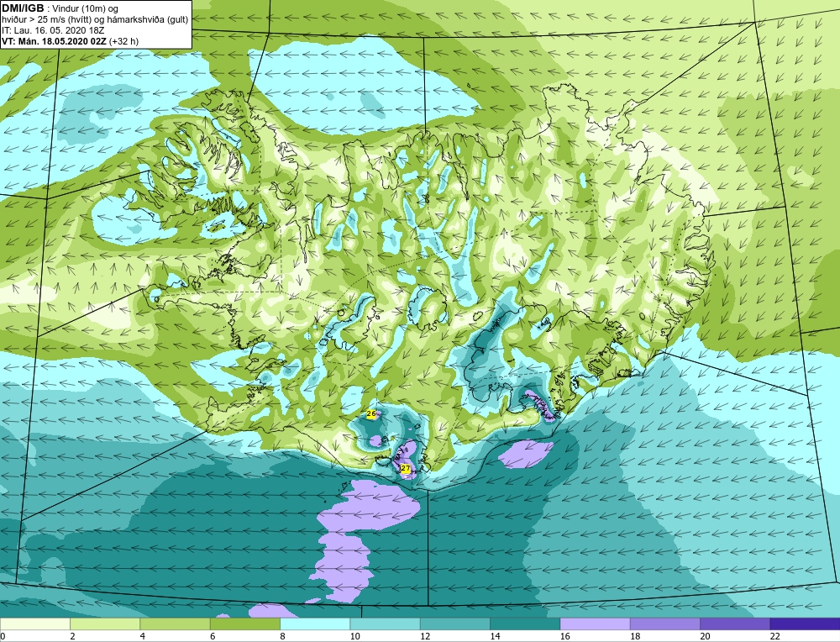Screen dimensions: 840x642
Task: Click the initial time line 'IT: Lau. 16. 05. 2020 18Z'
Action: point(53,30)
